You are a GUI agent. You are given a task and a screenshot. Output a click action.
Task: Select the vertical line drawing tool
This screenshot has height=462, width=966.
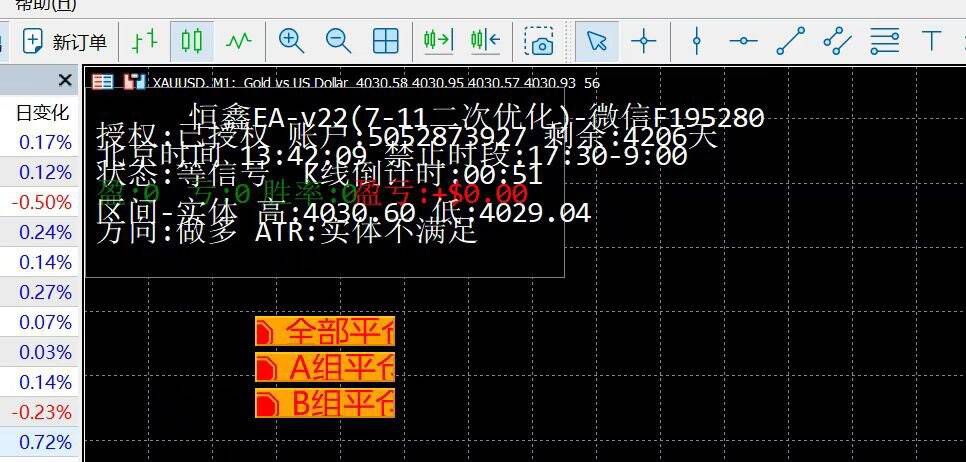(x=697, y=41)
